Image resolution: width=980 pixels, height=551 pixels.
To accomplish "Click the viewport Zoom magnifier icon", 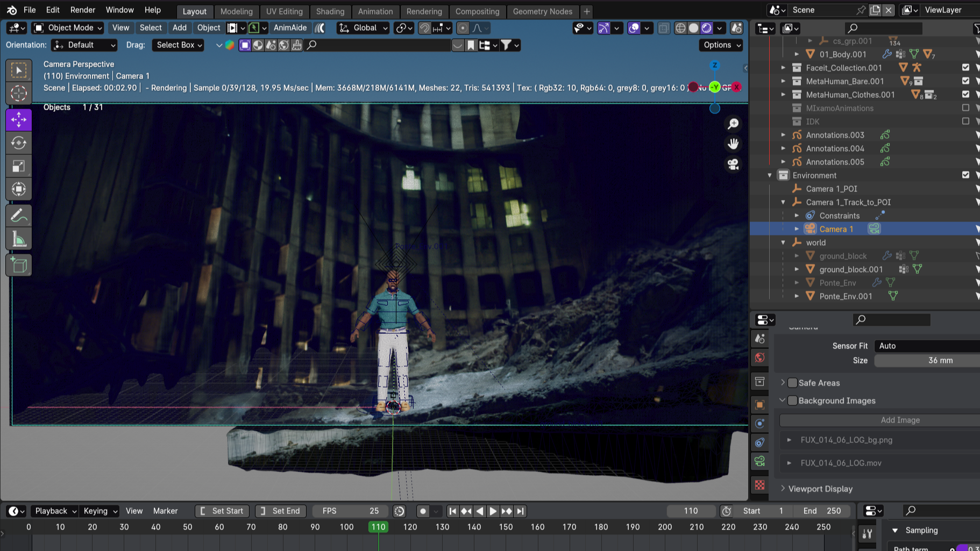I will tap(733, 124).
